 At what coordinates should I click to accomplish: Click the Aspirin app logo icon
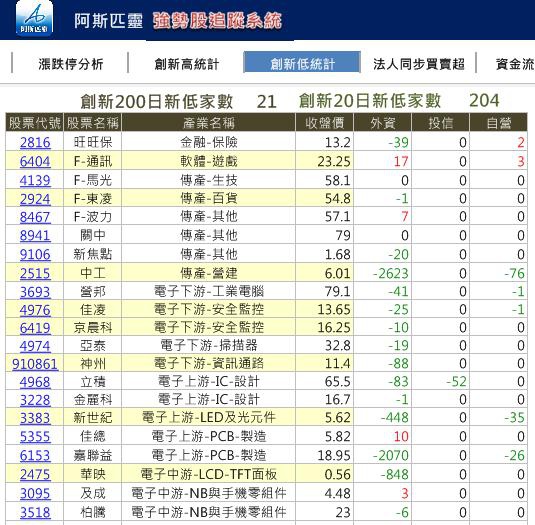point(34,18)
